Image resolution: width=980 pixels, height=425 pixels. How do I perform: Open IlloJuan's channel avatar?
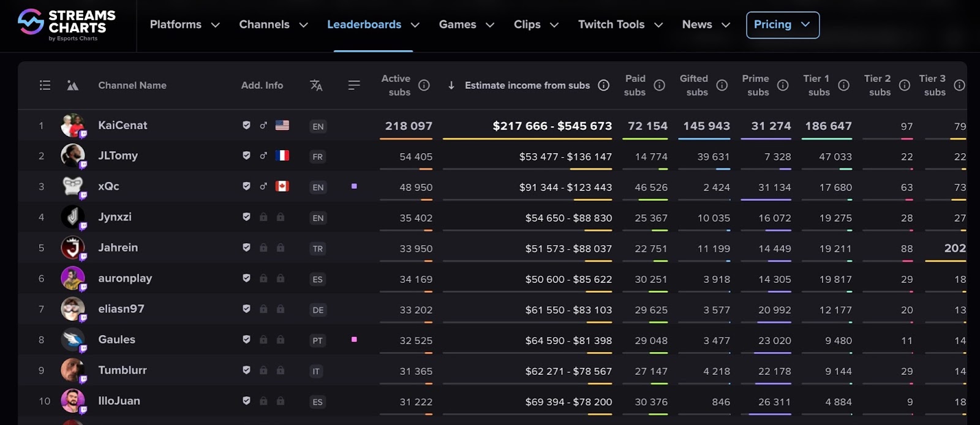(73, 401)
